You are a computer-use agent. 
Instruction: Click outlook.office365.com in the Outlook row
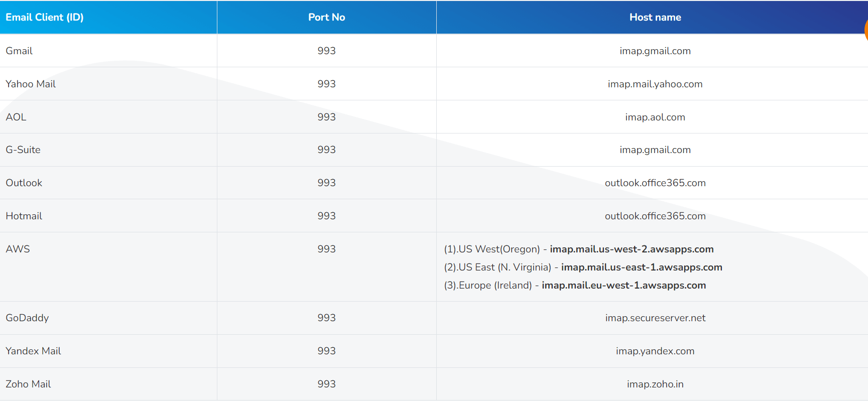655,183
